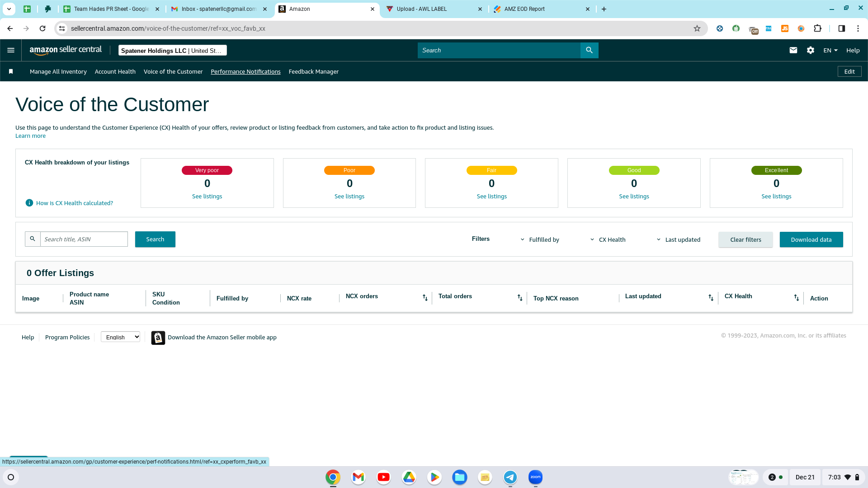
Task: Open Account Health menu item
Action: 115,71
